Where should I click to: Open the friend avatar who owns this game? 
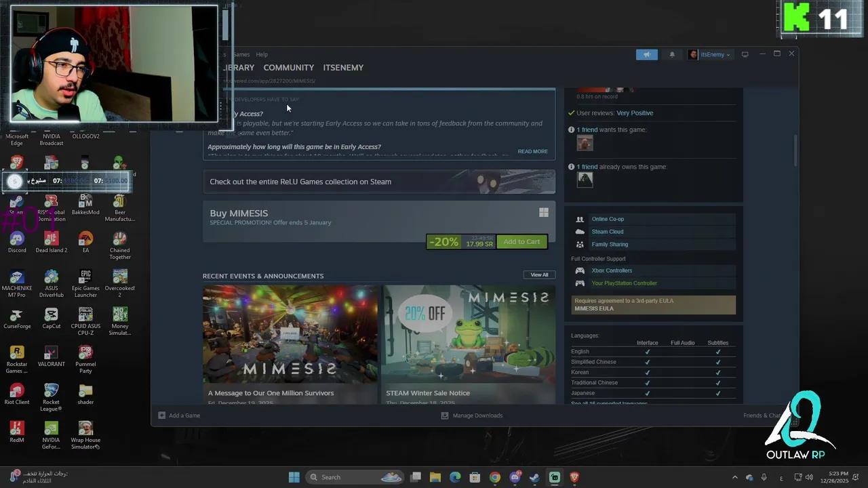point(585,180)
